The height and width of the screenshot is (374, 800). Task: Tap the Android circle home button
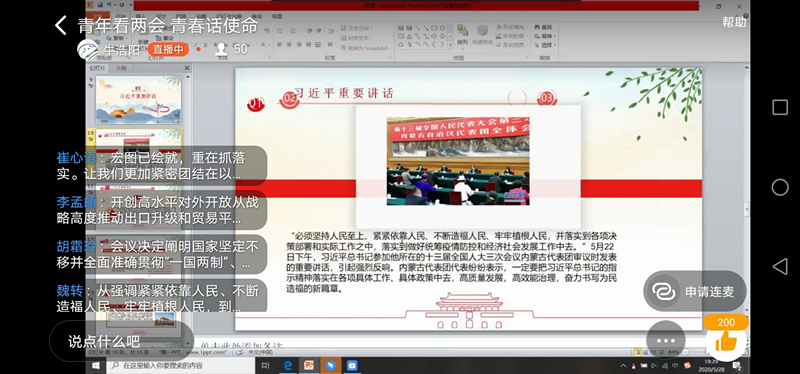tap(780, 187)
